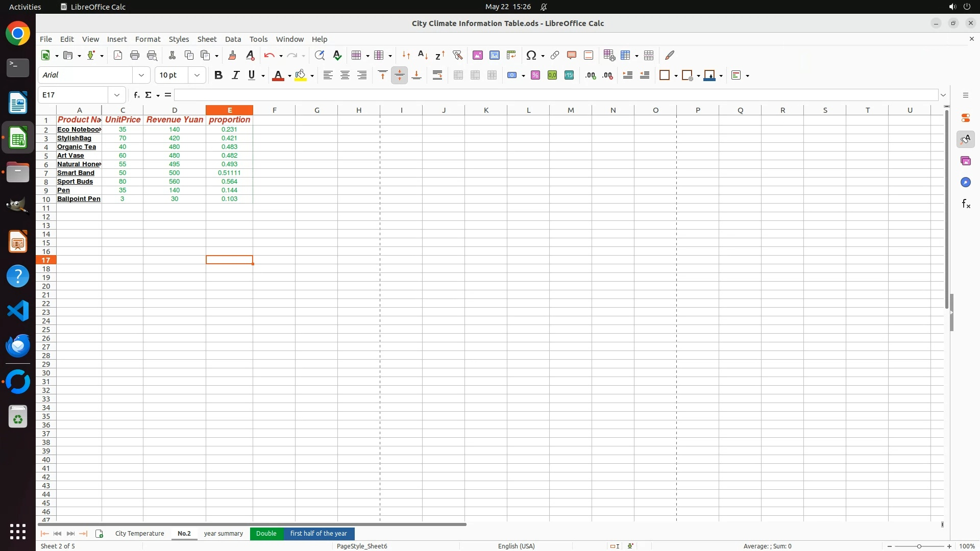Apply yellow background highlight color
This screenshot has width=980, height=551.
[x=301, y=76]
